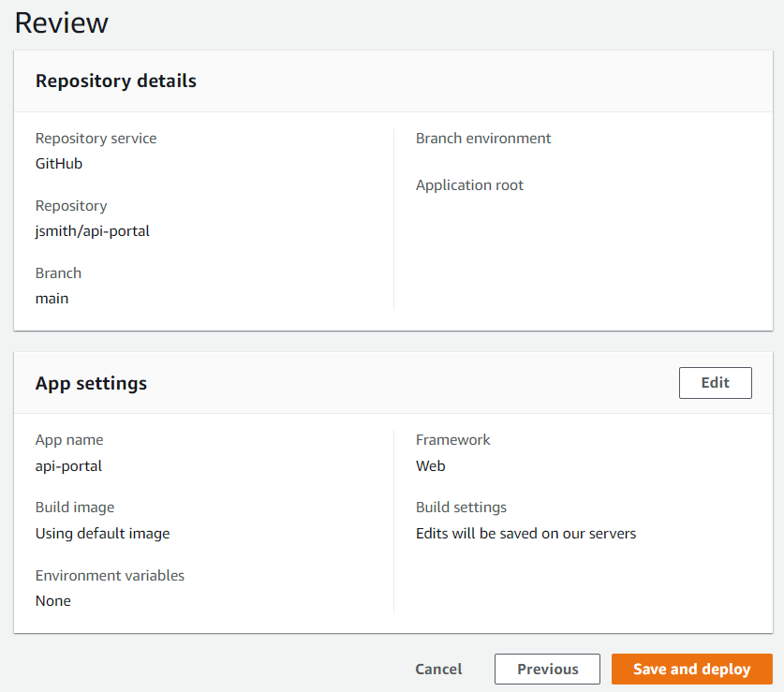Select the api-portal app name value
Image resolution: width=784 pixels, height=692 pixels.
tap(68, 465)
